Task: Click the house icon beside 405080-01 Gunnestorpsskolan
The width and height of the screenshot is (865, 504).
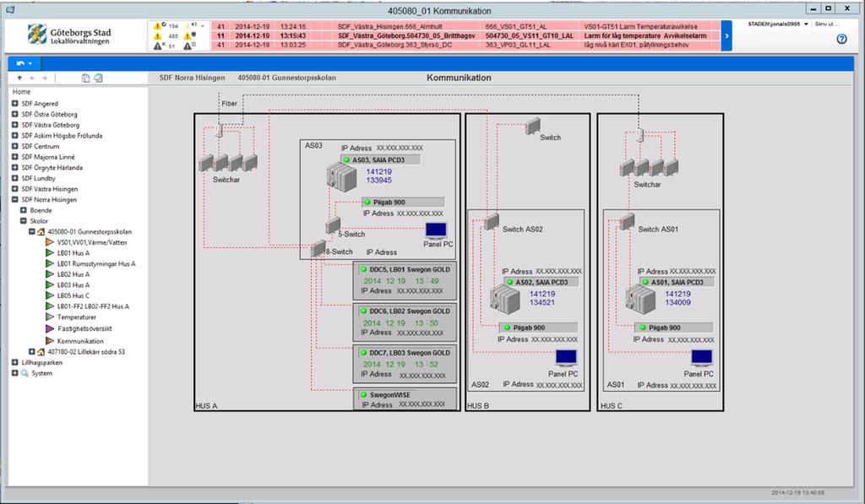Action: [41, 231]
